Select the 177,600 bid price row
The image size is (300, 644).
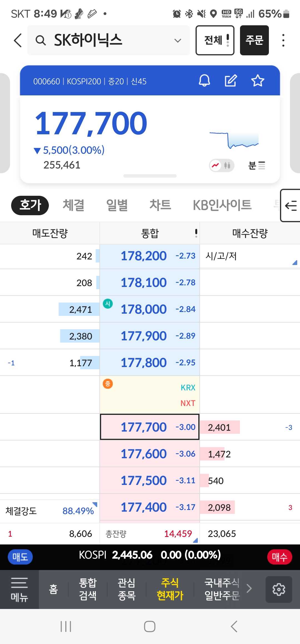[x=150, y=454]
